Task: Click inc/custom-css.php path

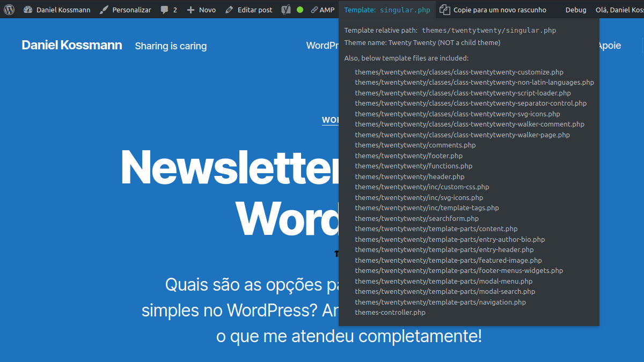Action: coord(422,187)
